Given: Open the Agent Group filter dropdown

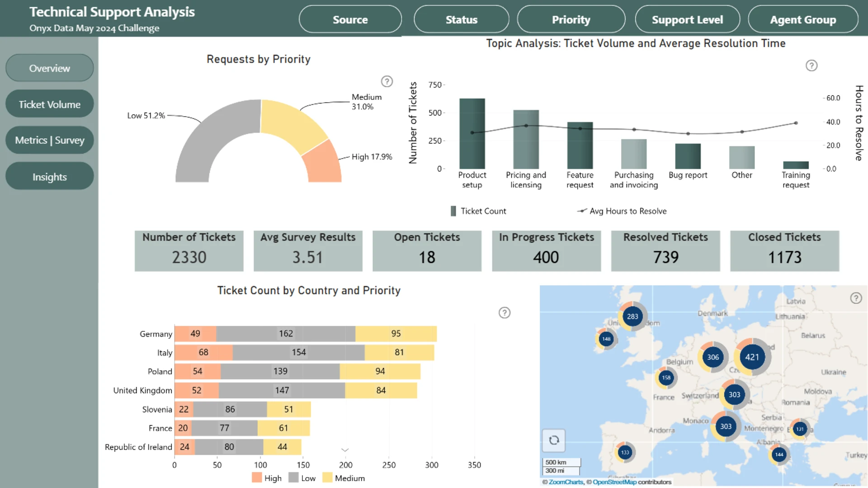Looking at the screenshot, I should tap(803, 19).
